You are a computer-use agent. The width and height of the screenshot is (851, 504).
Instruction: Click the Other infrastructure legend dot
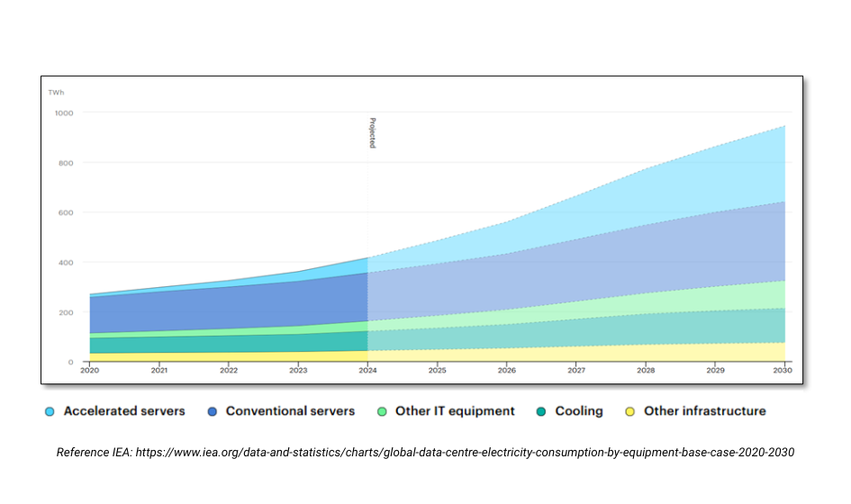629,411
